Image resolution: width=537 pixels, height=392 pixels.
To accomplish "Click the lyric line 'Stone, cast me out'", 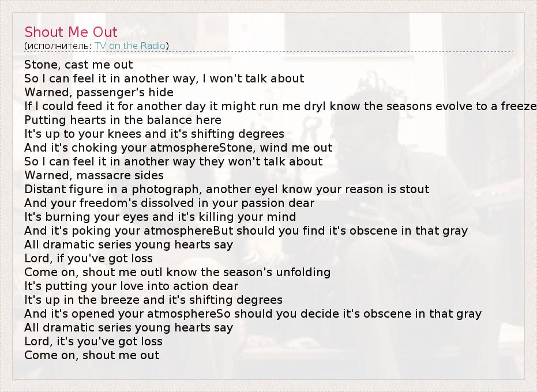I will pos(78,65).
